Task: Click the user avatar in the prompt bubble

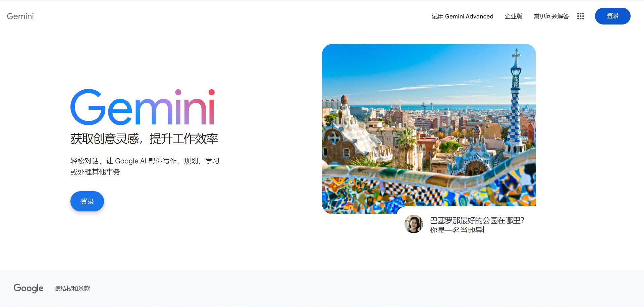Action: [x=414, y=224]
